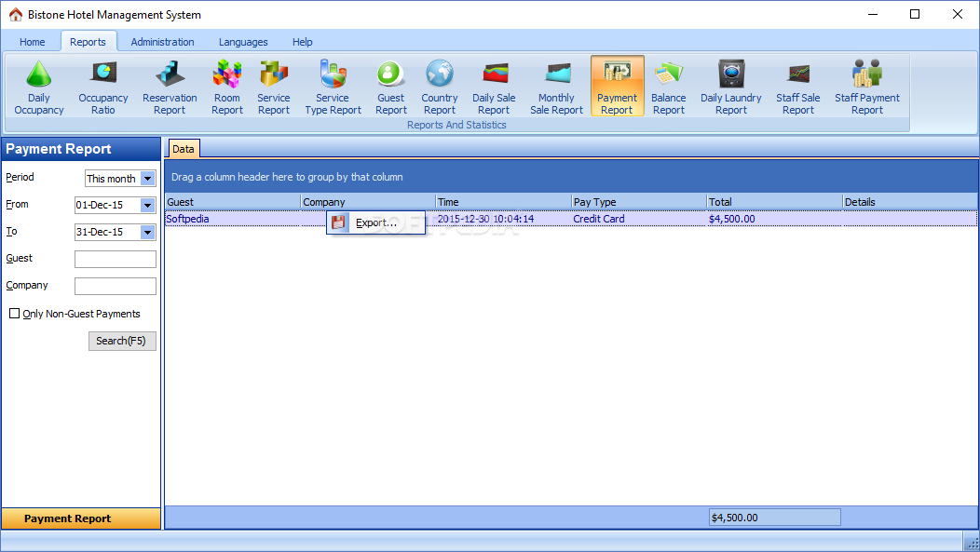Open the From date picker dropdown
980x552 pixels.
147,205
